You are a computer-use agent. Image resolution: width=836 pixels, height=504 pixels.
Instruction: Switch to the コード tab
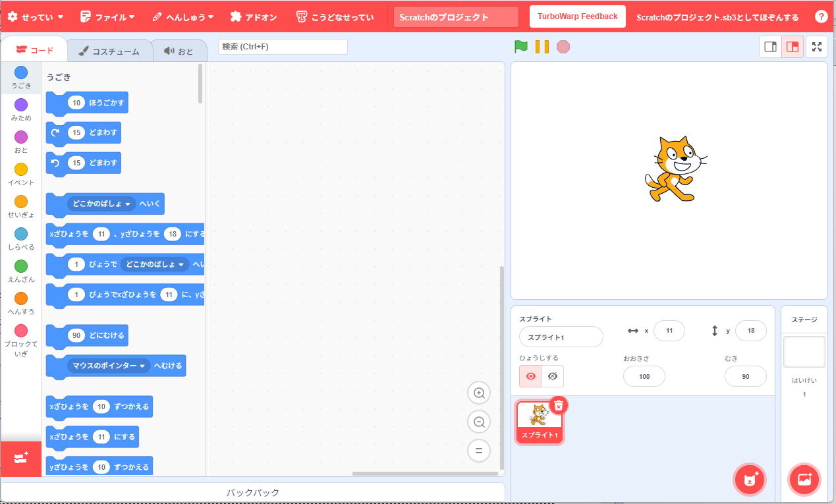point(34,50)
